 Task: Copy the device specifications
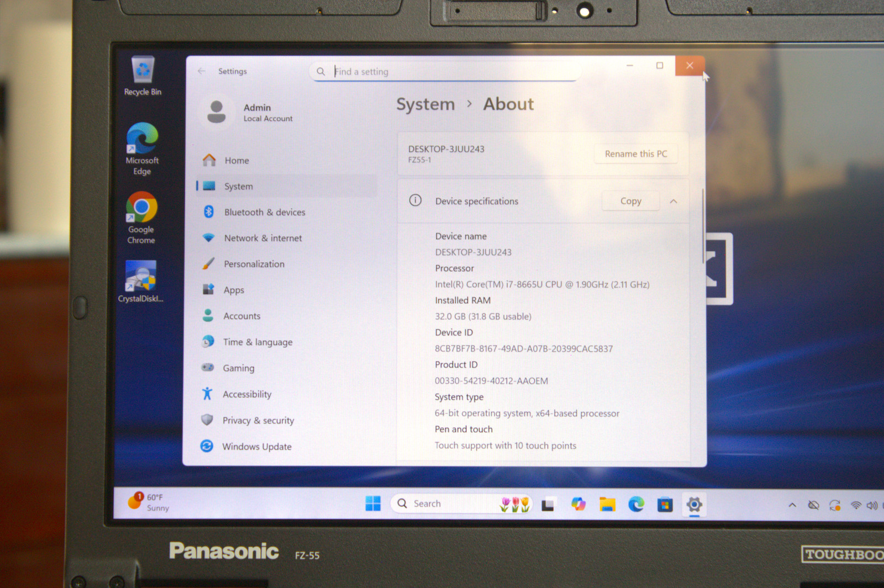[x=630, y=201]
